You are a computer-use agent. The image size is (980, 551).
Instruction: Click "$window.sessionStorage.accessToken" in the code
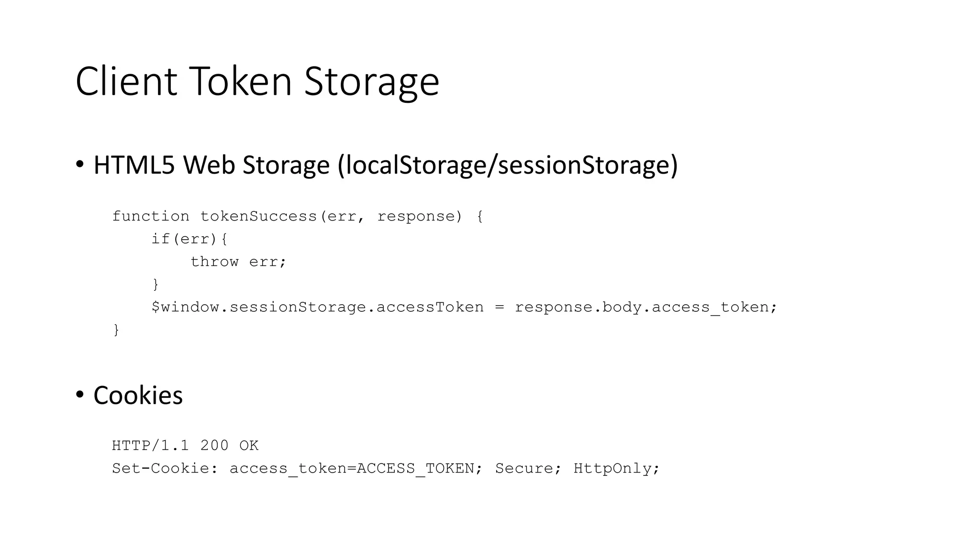tap(318, 307)
